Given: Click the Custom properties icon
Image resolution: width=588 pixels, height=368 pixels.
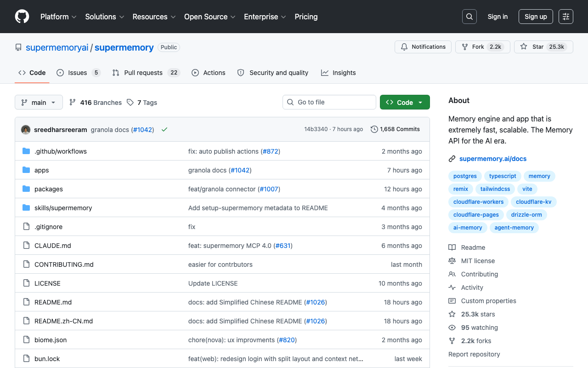Looking at the screenshot, I should (x=452, y=301).
